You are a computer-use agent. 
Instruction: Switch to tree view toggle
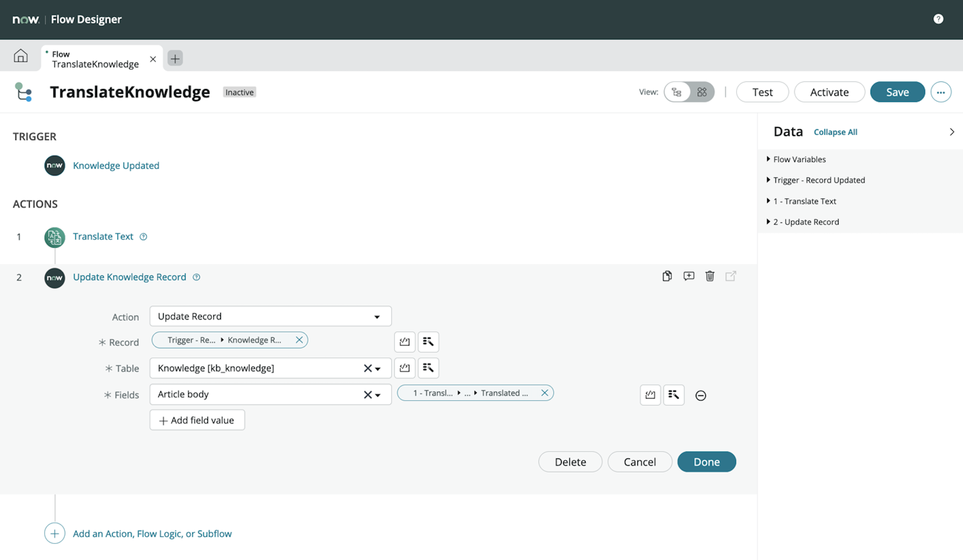point(677,92)
